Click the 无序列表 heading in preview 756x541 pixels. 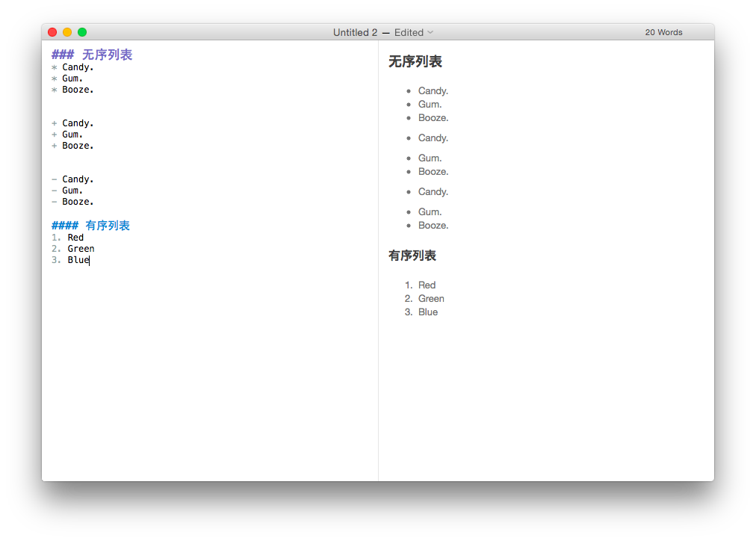pyautogui.click(x=415, y=62)
